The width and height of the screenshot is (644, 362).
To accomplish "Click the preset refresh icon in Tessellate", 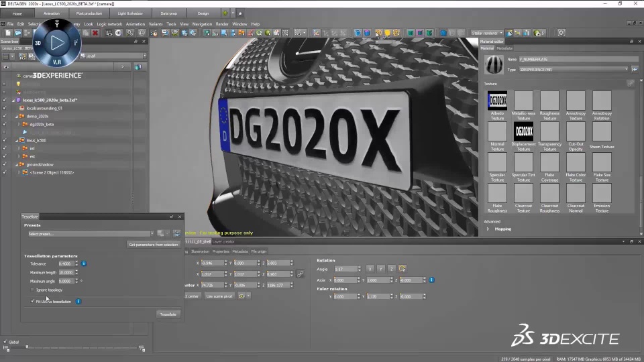I will [176, 233].
